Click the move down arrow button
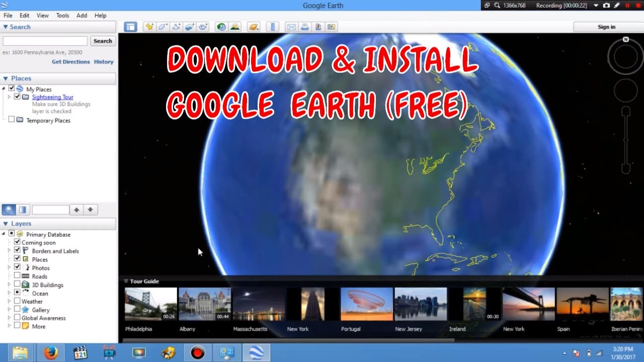 [91, 210]
